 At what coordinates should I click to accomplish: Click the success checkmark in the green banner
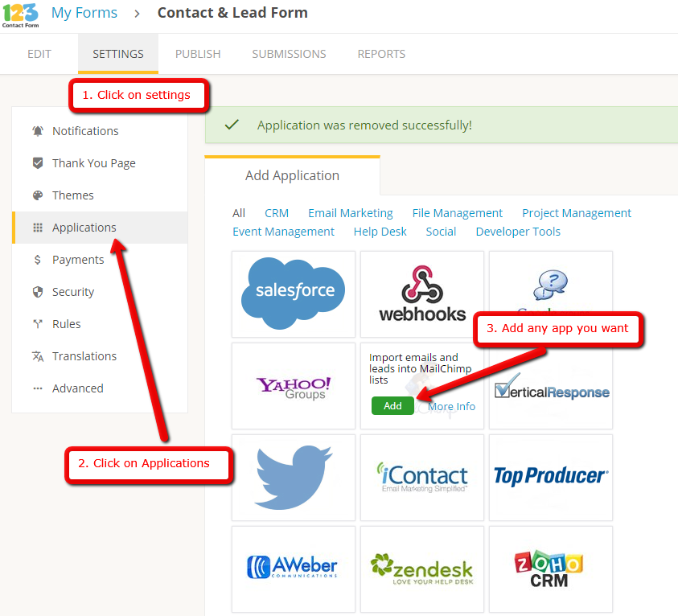tap(232, 125)
